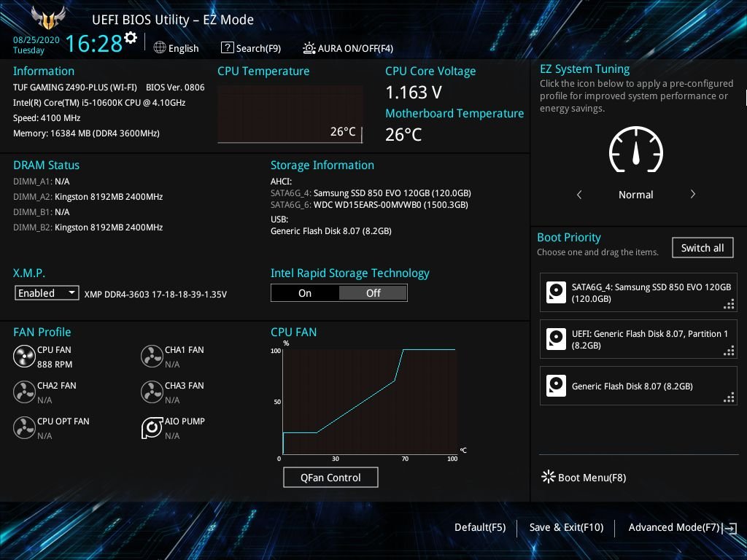Click the CHA2 FAN icon
This screenshot has height=560, width=747.
point(24,392)
